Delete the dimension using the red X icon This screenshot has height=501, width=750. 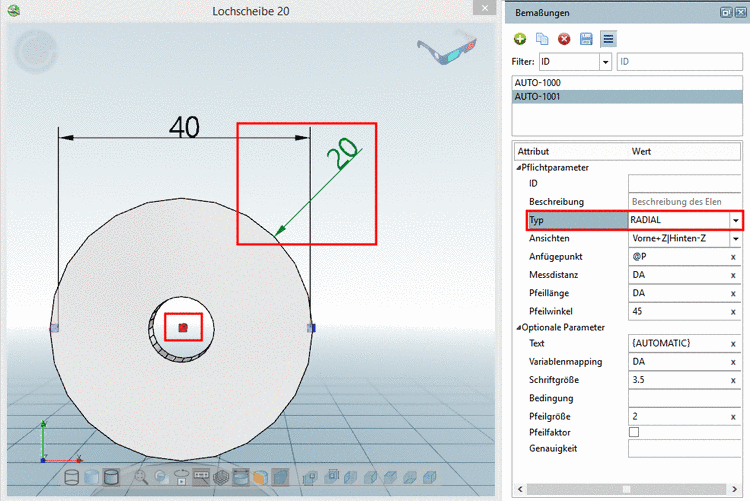click(x=564, y=39)
